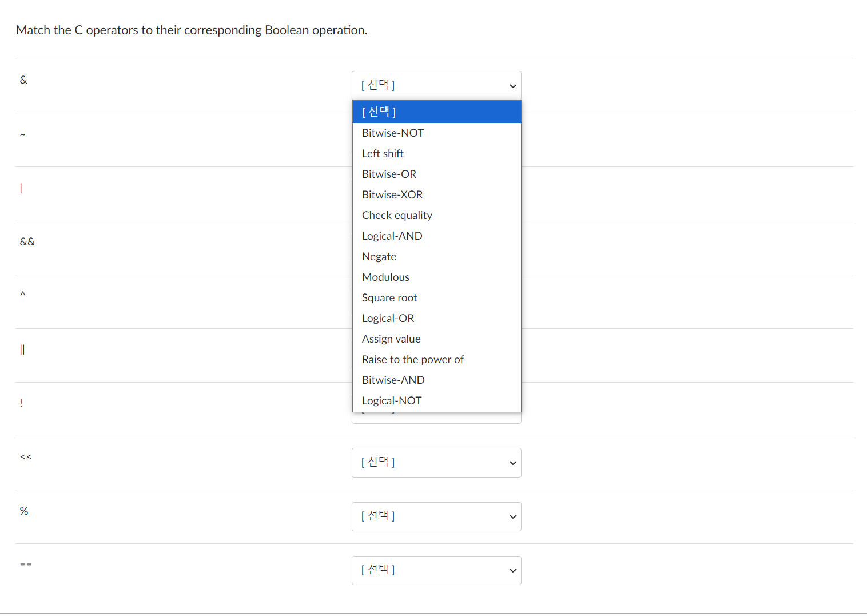Viewport: 867px width, 616px height.
Task: Click the chevron arrow of the == dropdown
Action: tap(513, 571)
